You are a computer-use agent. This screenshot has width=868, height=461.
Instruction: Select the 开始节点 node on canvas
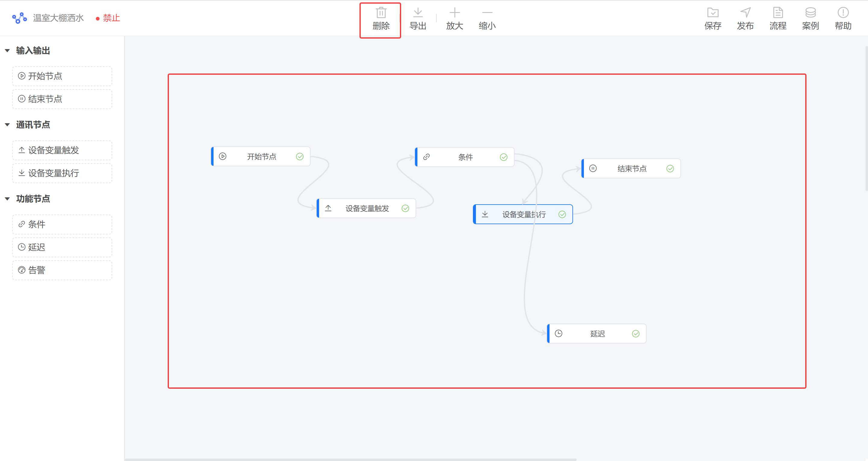(261, 156)
